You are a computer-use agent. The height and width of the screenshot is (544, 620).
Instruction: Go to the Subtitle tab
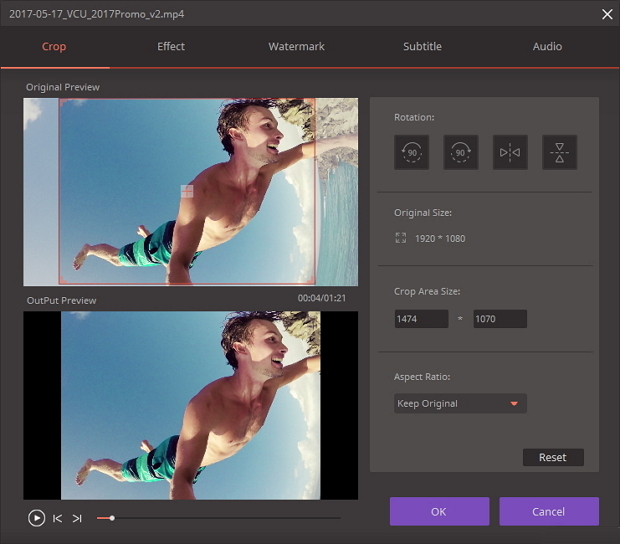click(x=422, y=47)
